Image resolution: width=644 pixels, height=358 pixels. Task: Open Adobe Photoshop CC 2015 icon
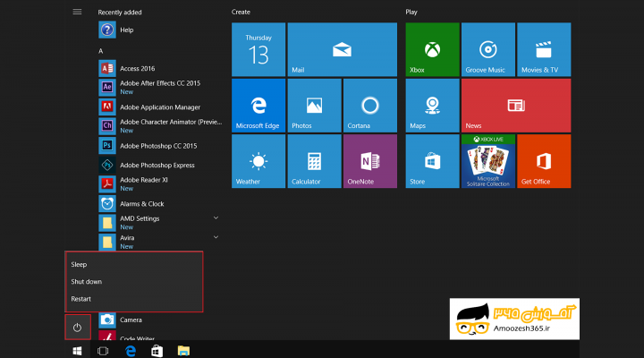pyautogui.click(x=107, y=146)
